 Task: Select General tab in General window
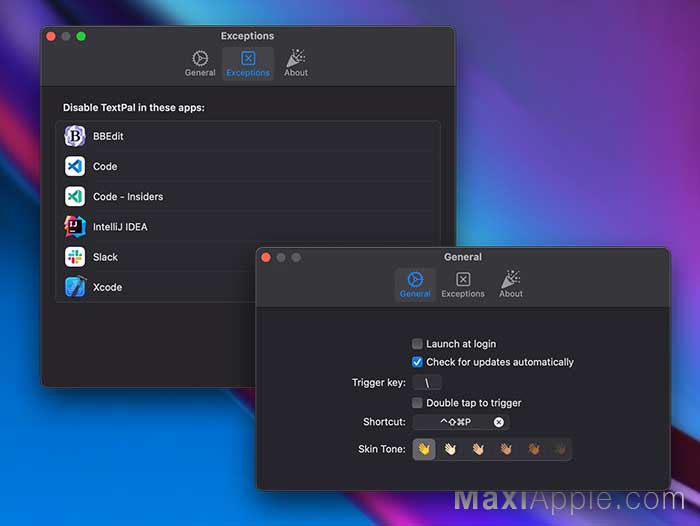click(x=415, y=284)
